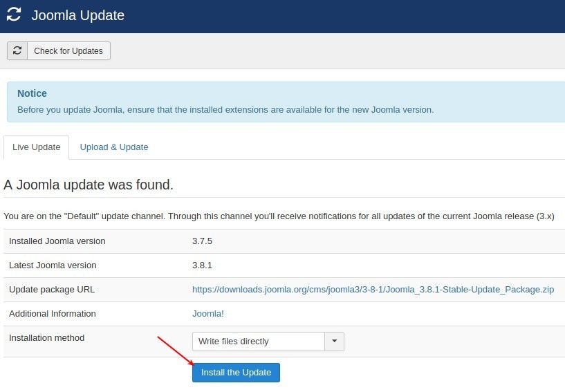Open the Installation method dropdown arrow
The height and width of the screenshot is (392, 565).
335,342
